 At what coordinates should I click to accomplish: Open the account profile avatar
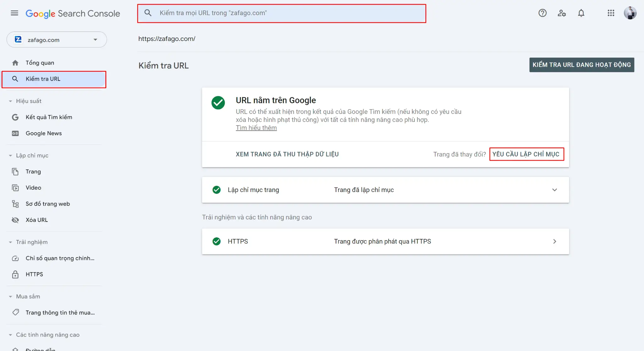click(x=630, y=13)
